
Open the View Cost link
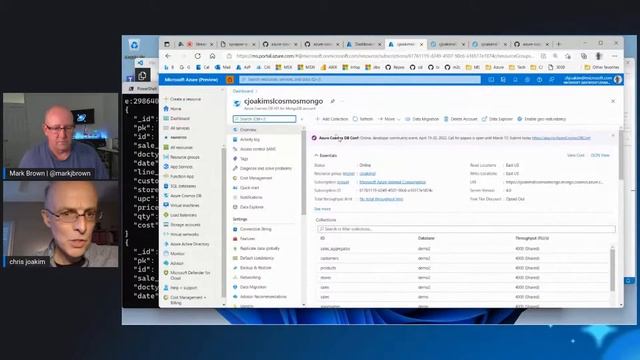click(576, 156)
